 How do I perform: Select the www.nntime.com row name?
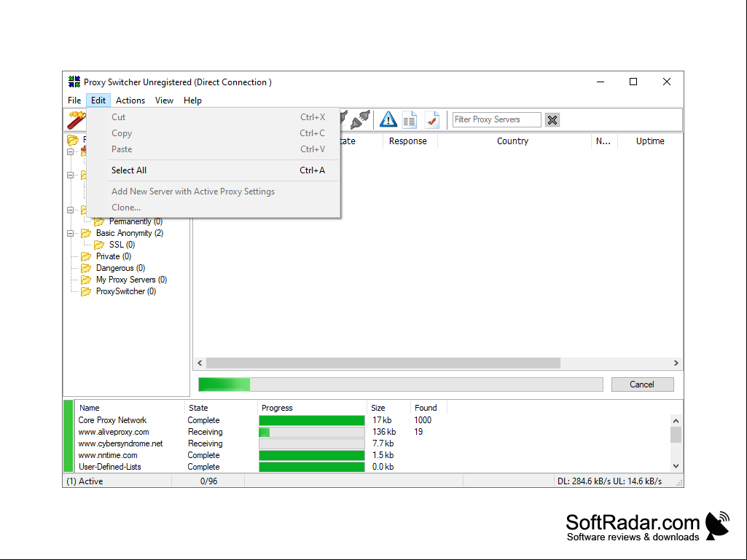[x=108, y=455]
